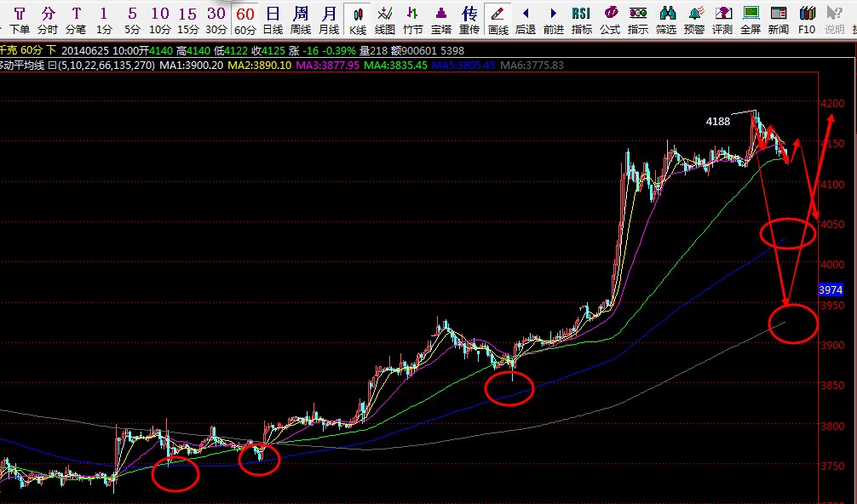Open the 分笔 tick-by-tick view
The width and height of the screenshot is (857, 504).
click(76, 20)
